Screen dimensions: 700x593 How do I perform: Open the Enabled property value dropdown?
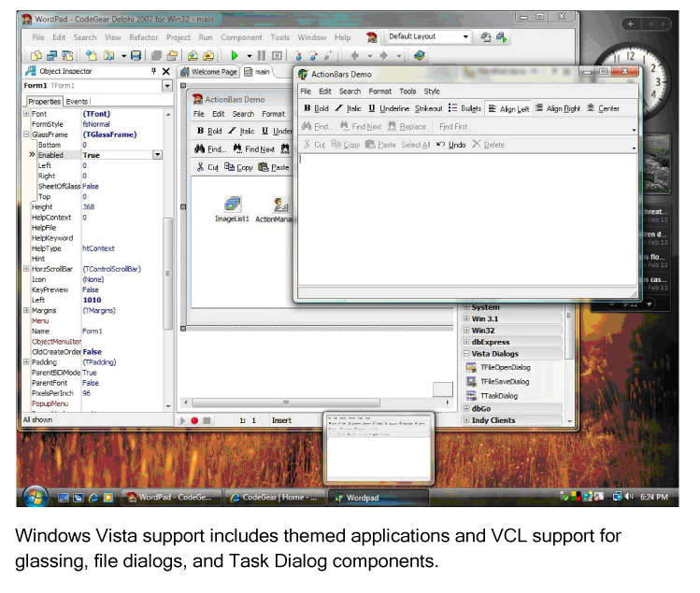158,155
